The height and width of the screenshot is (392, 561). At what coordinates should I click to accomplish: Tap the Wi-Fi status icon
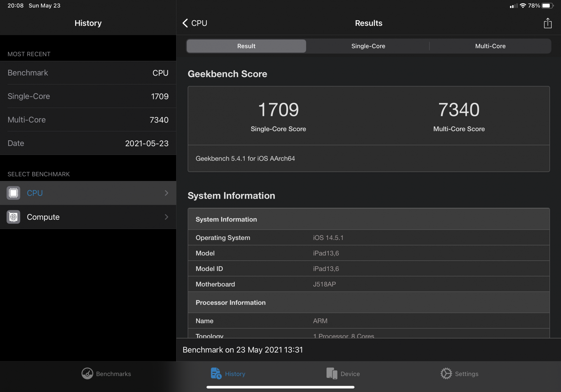[x=523, y=6]
